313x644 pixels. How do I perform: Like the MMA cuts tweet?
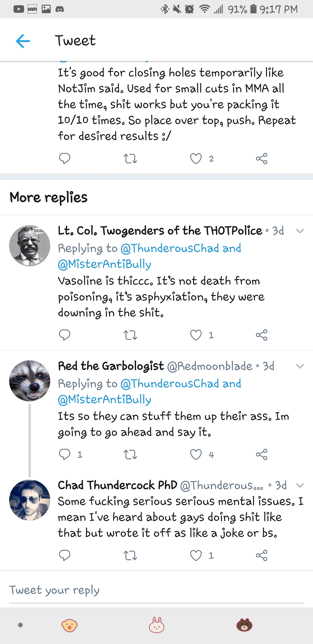tap(196, 159)
